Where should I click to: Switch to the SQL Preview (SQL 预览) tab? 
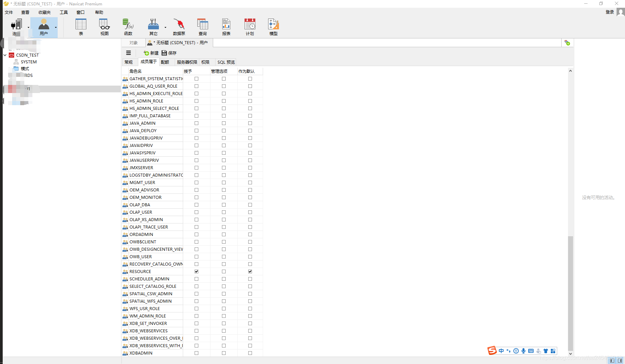tap(226, 62)
